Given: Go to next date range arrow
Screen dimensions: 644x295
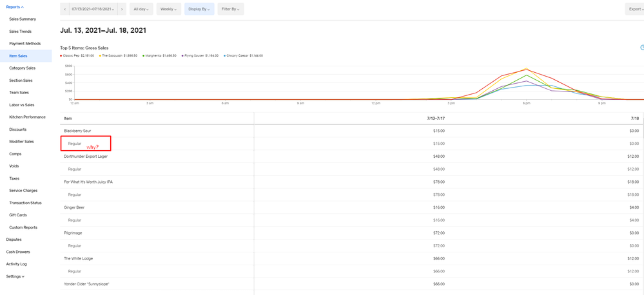Looking at the screenshot, I should [x=122, y=9].
